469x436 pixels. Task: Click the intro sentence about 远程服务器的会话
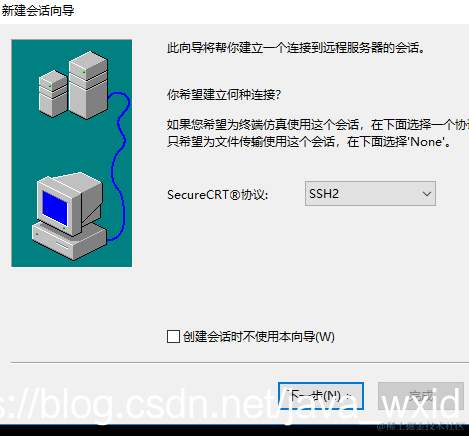pos(296,48)
